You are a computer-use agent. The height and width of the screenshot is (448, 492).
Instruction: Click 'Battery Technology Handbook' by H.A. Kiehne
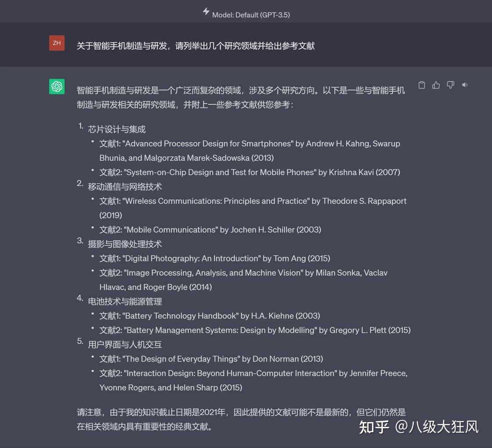[x=210, y=316]
